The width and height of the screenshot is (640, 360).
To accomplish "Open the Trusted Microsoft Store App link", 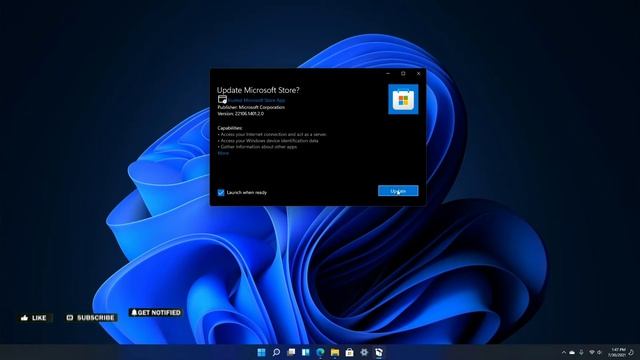I will 257,100.
